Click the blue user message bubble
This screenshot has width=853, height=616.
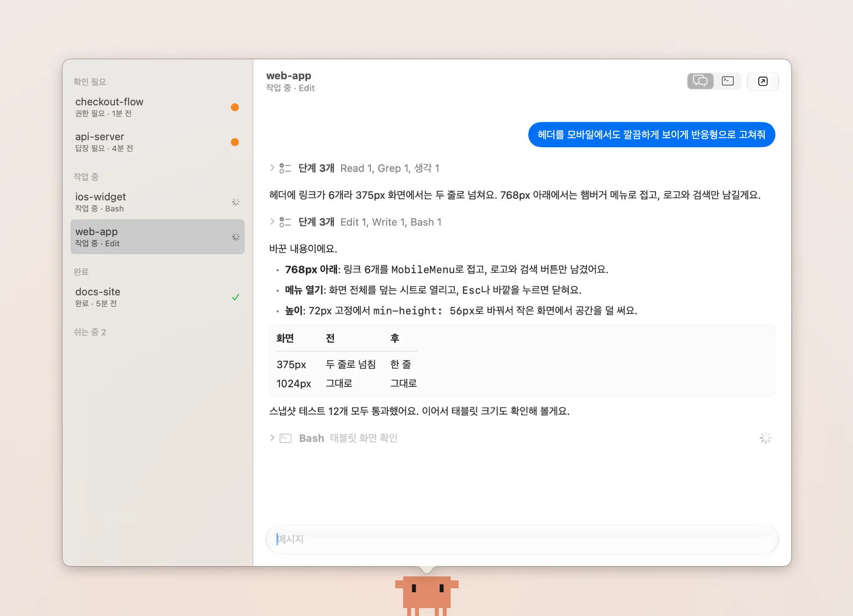(651, 135)
